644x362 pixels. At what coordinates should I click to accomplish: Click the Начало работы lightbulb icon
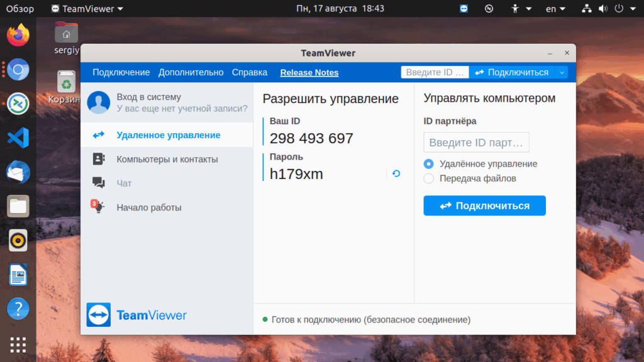98,206
